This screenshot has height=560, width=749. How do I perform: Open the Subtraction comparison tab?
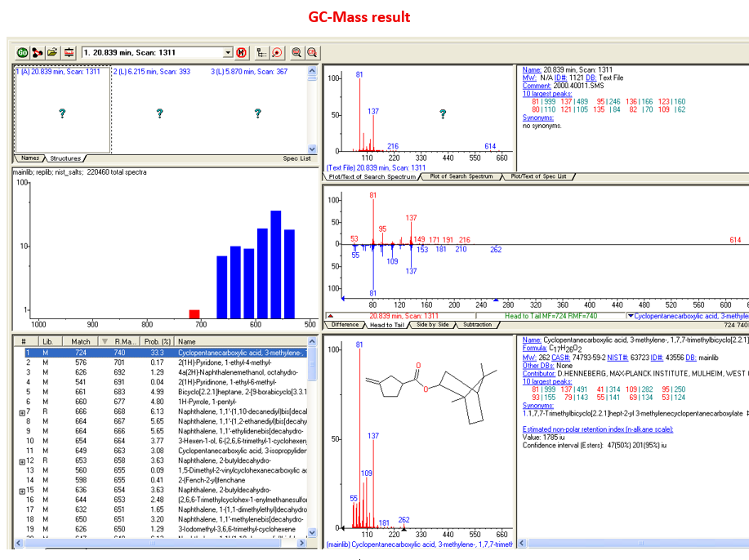pyautogui.click(x=477, y=325)
